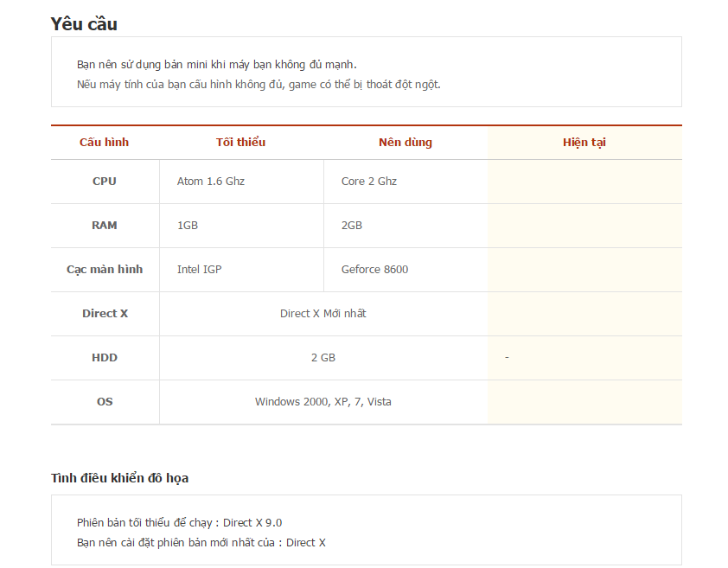The width and height of the screenshot is (728, 568).
Task: Click the dash in the current HDD cell
Action: click(x=507, y=358)
